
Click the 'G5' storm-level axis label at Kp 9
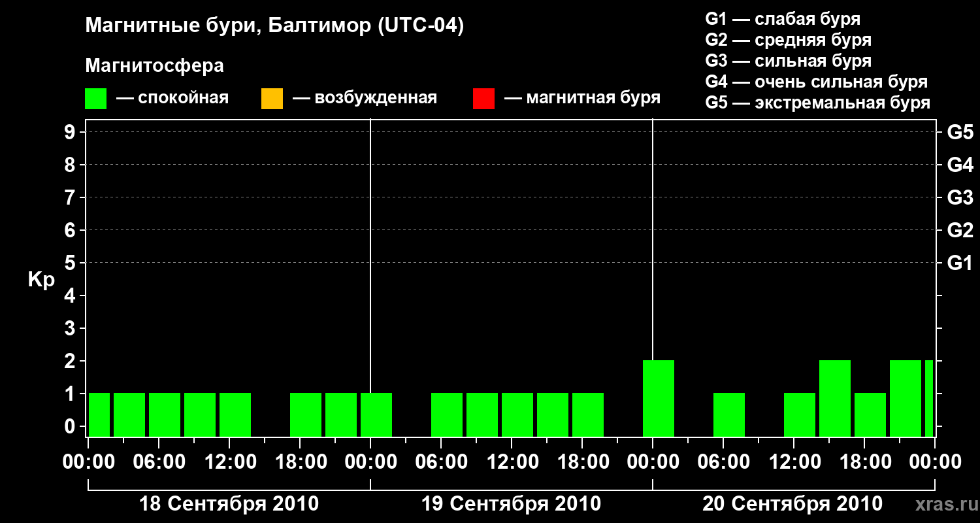[x=960, y=132]
